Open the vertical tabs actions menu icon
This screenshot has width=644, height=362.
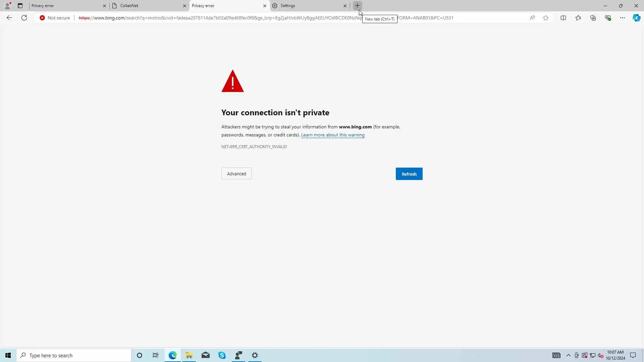pos(20,6)
